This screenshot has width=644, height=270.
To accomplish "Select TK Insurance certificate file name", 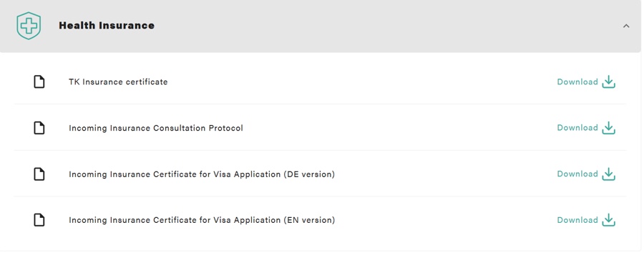I will (x=118, y=82).
